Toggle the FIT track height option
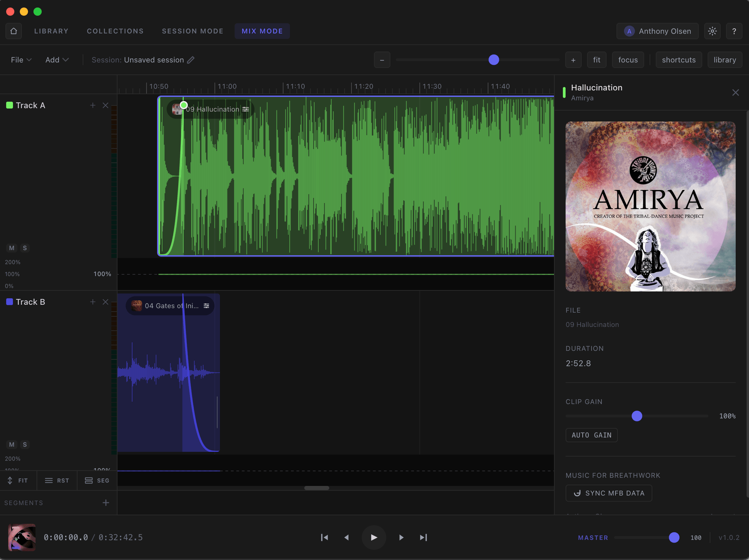749x560 pixels. click(18, 480)
